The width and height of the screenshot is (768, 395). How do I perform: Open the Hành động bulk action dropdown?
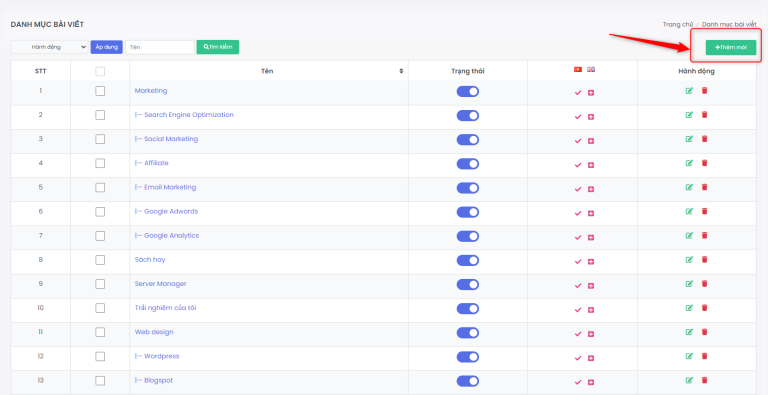coord(49,47)
